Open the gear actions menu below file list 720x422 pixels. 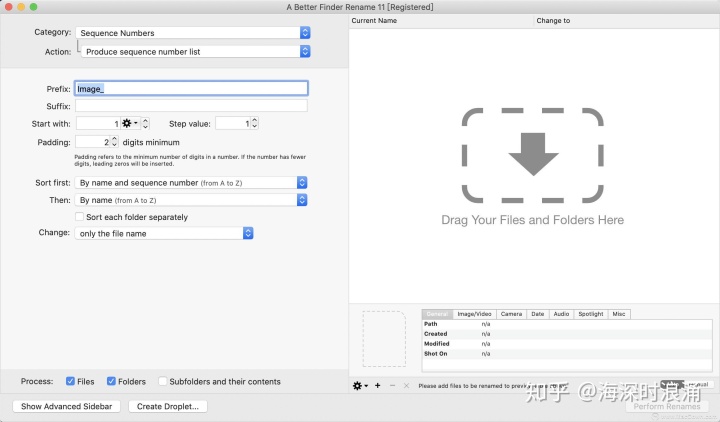coord(360,386)
